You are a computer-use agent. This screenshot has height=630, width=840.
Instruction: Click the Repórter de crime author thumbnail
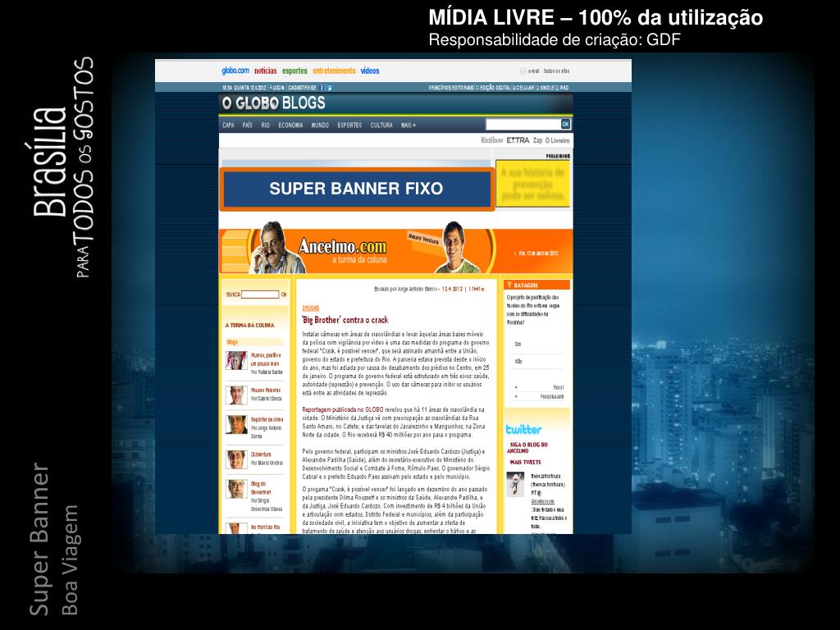[236, 425]
